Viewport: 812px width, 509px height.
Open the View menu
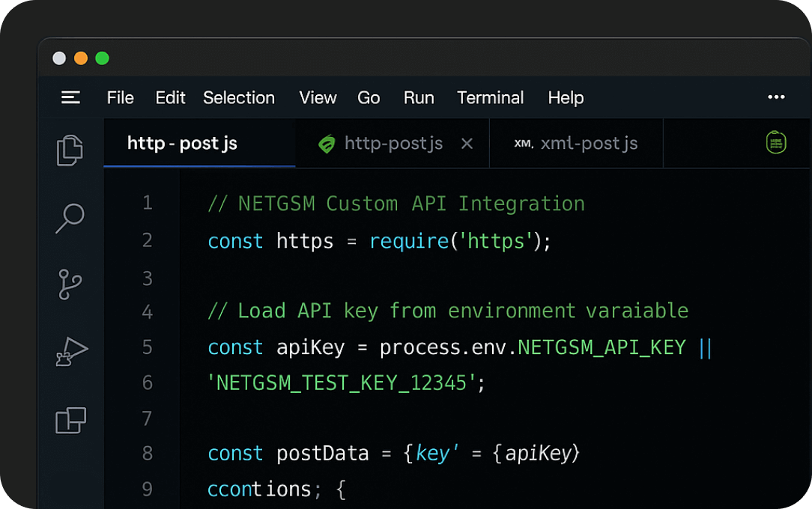click(318, 97)
